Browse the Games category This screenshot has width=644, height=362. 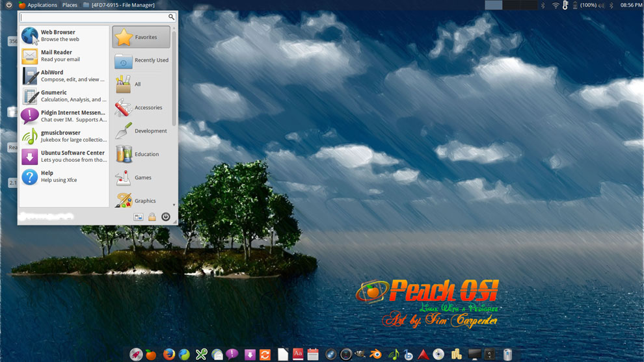click(x=141, y=177)
